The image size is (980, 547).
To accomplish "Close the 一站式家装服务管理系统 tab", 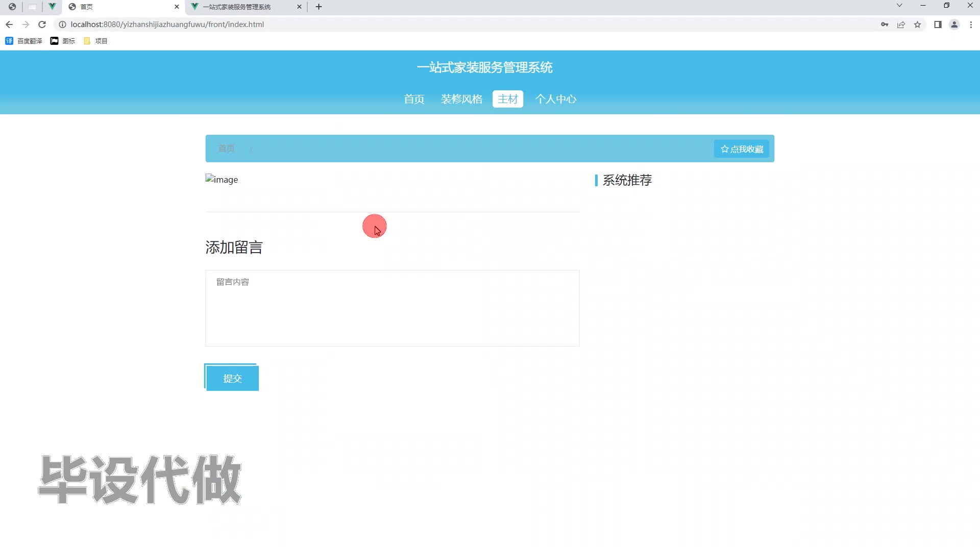I will coord(299,7).
